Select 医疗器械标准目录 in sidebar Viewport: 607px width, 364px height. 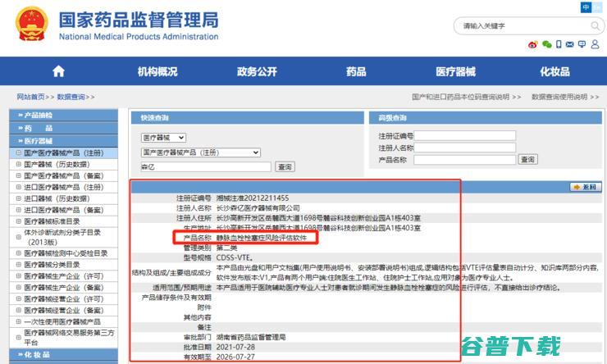tap(52, 221)
